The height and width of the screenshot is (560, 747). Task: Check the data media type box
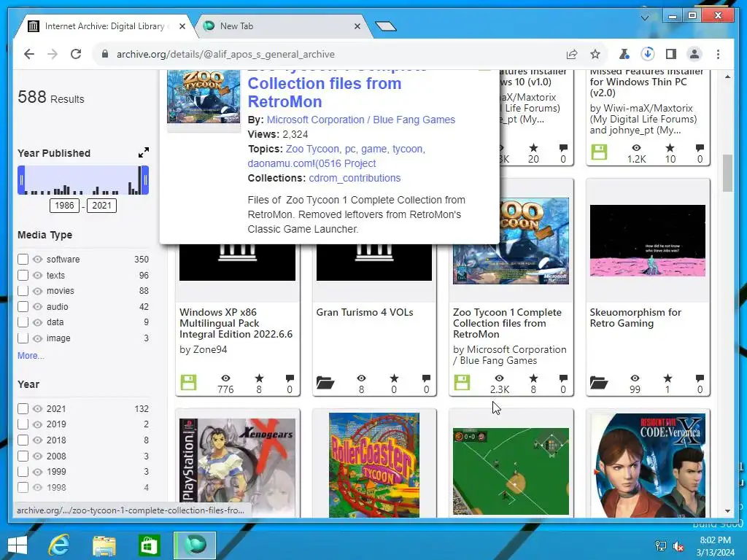point(23,322)
